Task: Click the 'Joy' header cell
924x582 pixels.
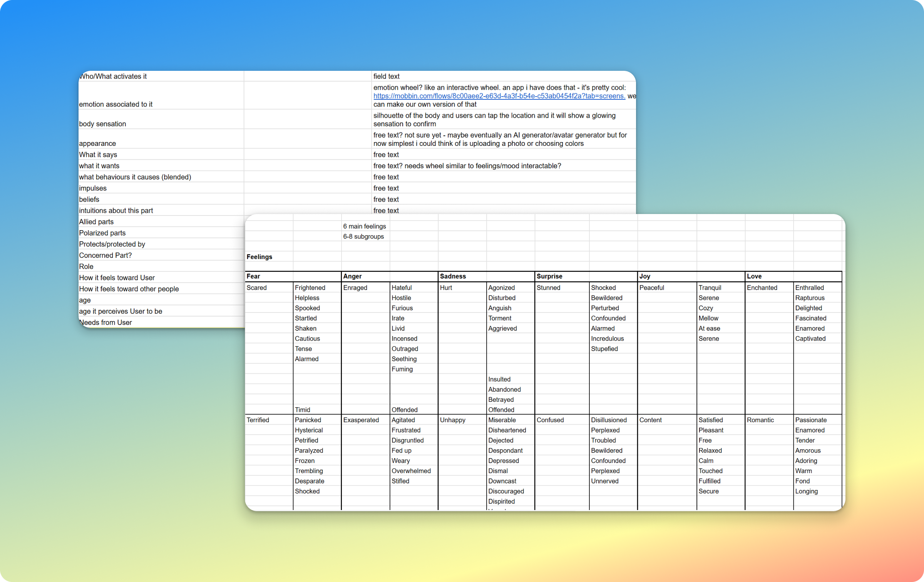Action: [x=645, y=276]
